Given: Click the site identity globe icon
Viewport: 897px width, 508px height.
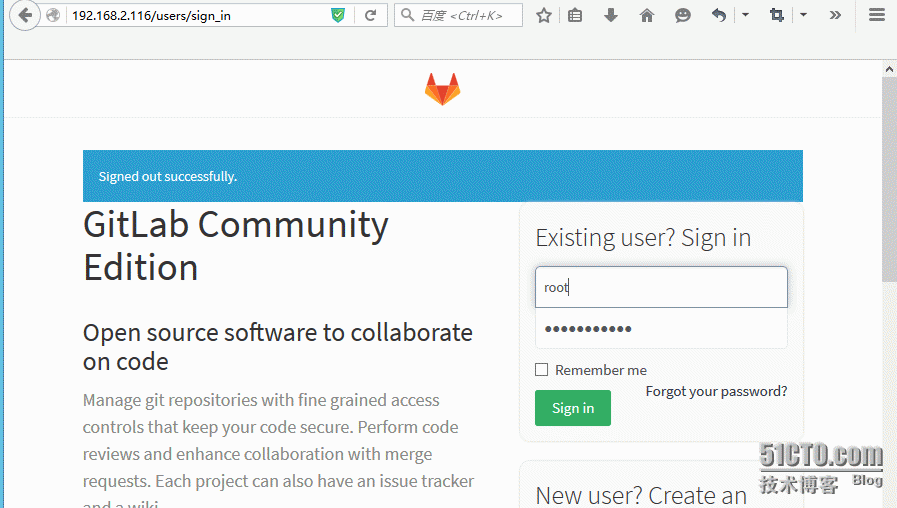Looking at the screenshot, I should [53, 15].
